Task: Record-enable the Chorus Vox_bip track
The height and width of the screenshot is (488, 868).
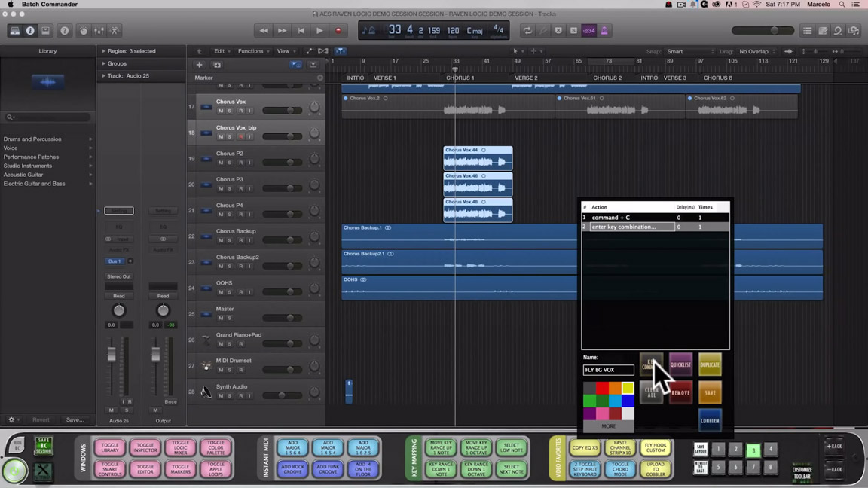Action: [240, 136]
